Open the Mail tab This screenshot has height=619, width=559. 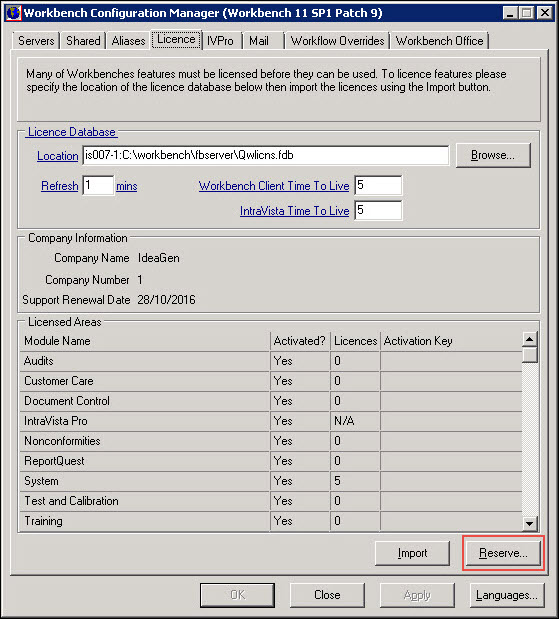click(259, 41)
